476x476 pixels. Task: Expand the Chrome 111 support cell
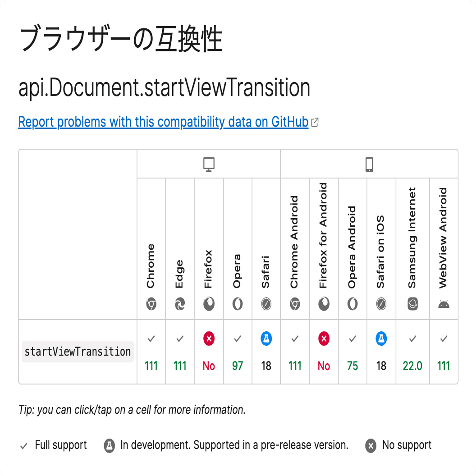coord(151,352)
